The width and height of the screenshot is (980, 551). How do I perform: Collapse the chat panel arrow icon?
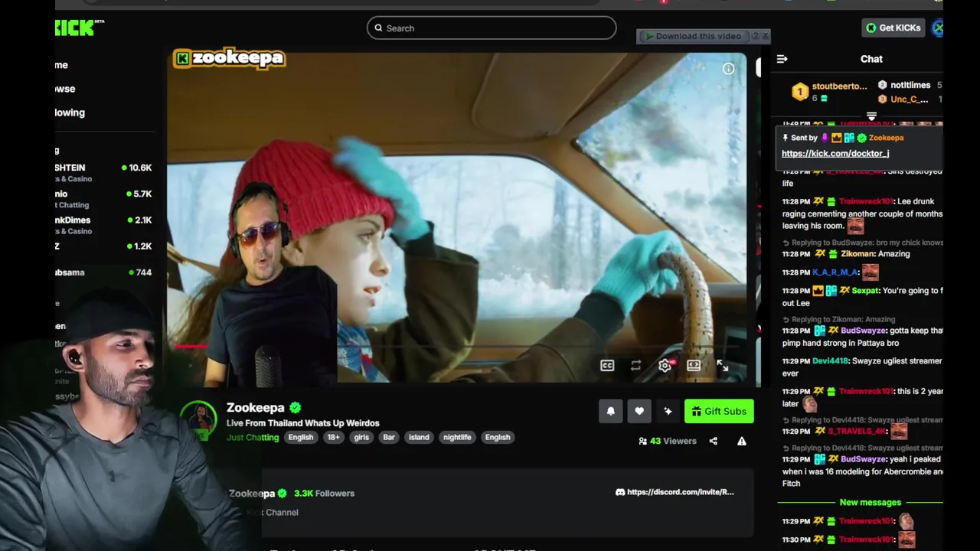click(x=782, y=59)
